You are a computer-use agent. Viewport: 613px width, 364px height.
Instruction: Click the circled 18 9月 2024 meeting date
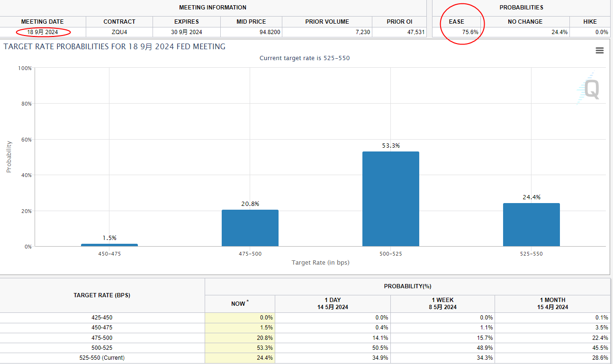tap(43, 32)
